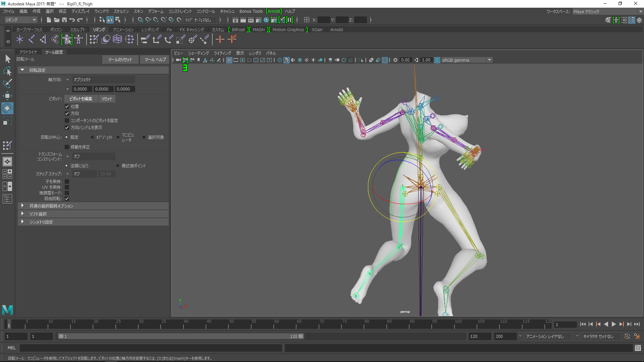Switch to the アニメーション shelf tab
The height and width of the screenshot is (362, 644).
[x=123, y=30]
